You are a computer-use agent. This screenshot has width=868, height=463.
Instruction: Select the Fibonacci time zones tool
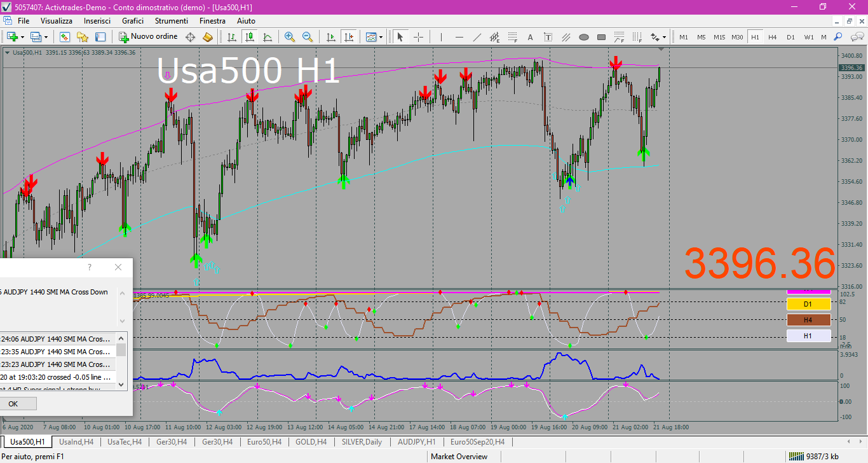pos(637,37)
